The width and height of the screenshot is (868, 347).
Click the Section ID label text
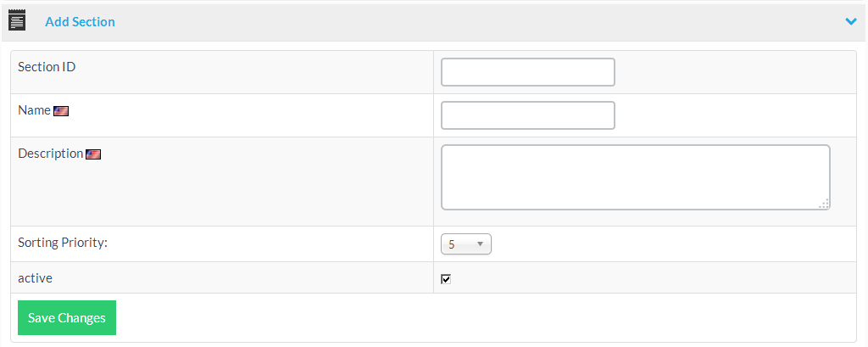[47, 66]
